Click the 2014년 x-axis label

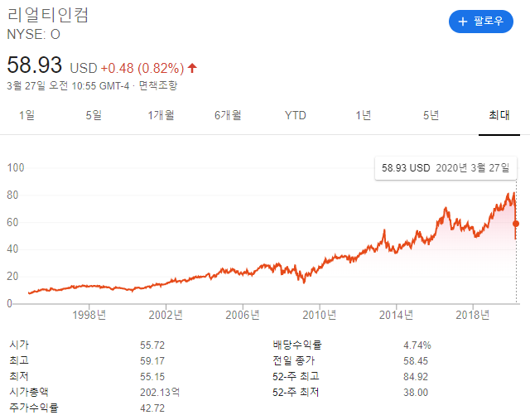click(x=396, y=315)
